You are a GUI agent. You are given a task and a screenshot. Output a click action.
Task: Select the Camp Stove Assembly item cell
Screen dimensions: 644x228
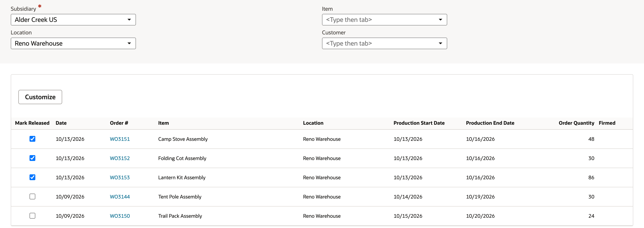click(x=183, y=139)
